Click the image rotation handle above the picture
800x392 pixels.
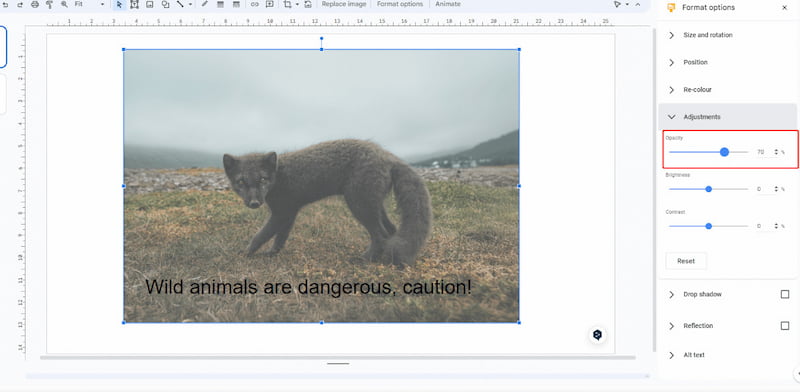321,38
